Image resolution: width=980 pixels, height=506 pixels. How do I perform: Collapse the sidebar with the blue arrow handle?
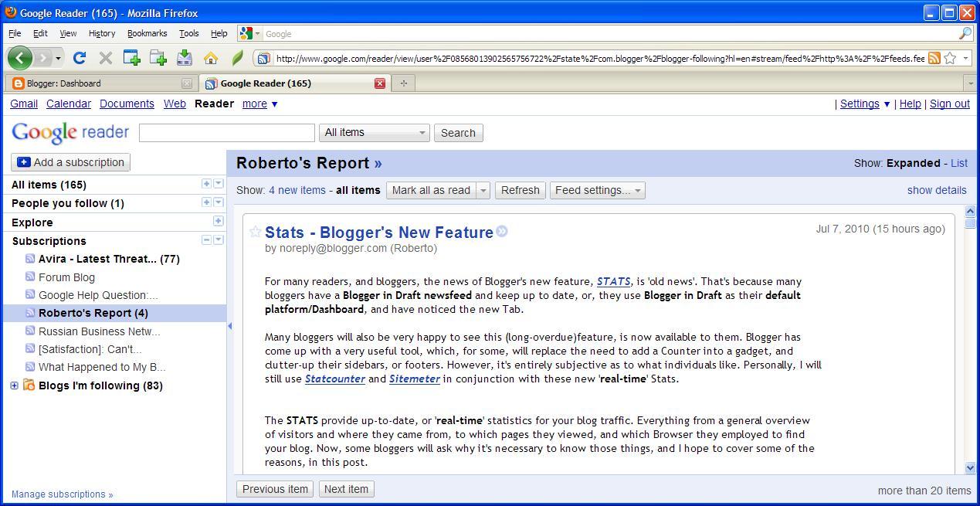229,326
